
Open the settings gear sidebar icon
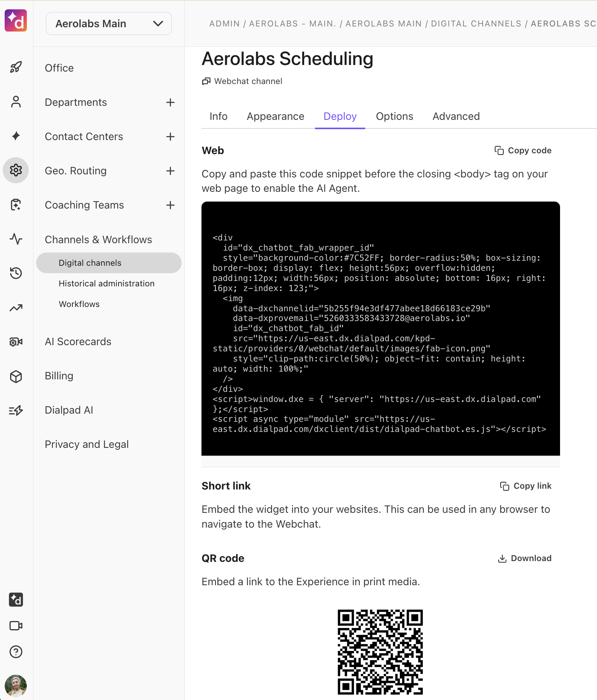[x=16, y=170]
